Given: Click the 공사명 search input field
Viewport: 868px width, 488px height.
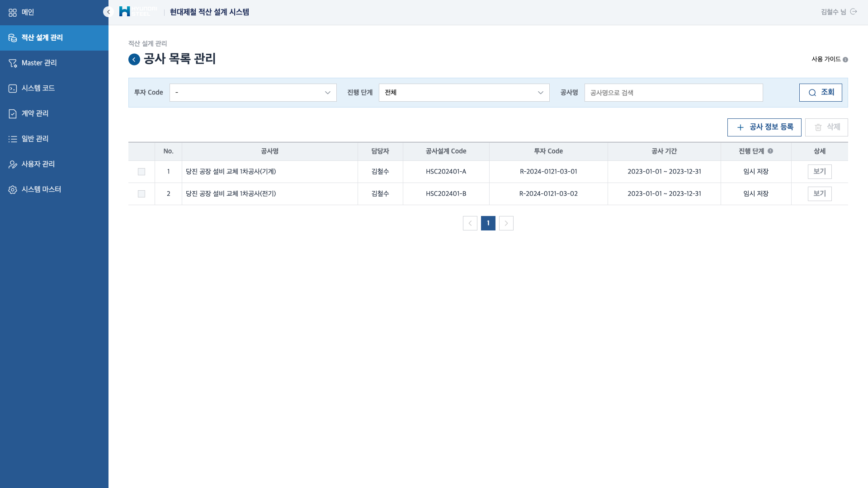Looking at the screenshot, I should tap(673, 93).
